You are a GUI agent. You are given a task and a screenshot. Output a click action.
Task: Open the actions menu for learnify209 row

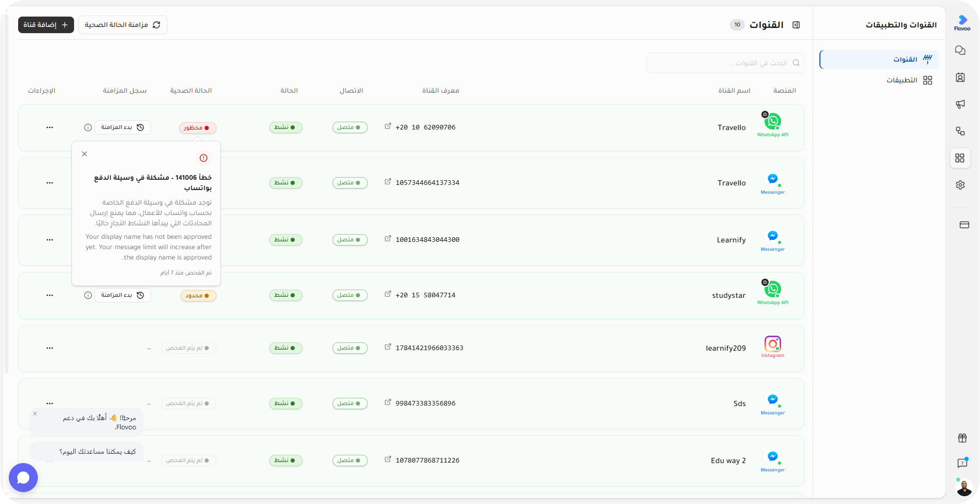(50, 348)
